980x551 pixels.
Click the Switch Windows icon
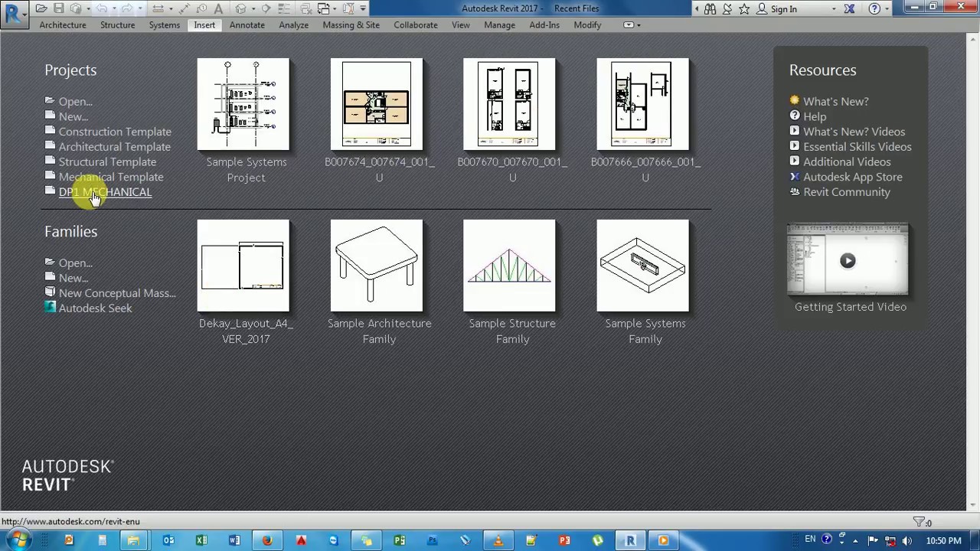coord(323,8)
